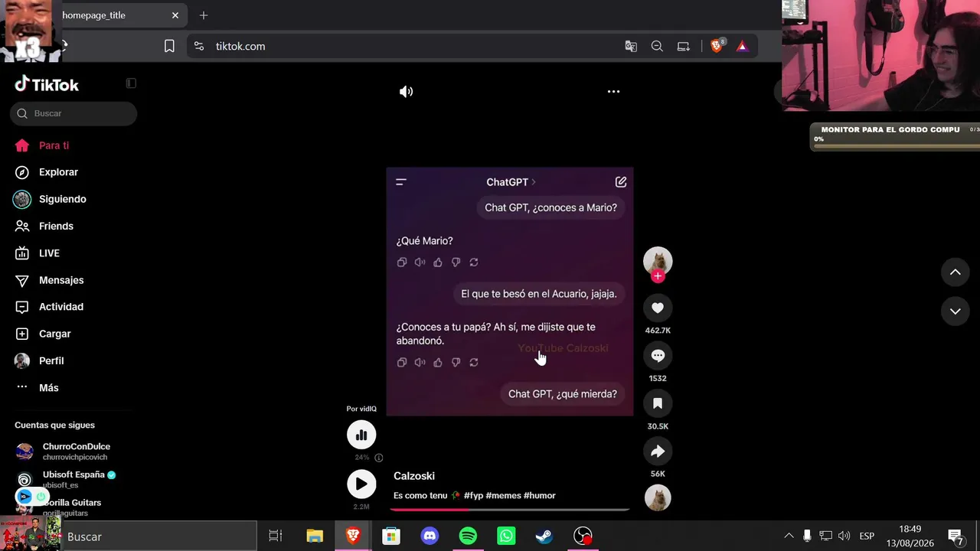
Task: Open Steam from the taskbar
Action: [544, 536]
